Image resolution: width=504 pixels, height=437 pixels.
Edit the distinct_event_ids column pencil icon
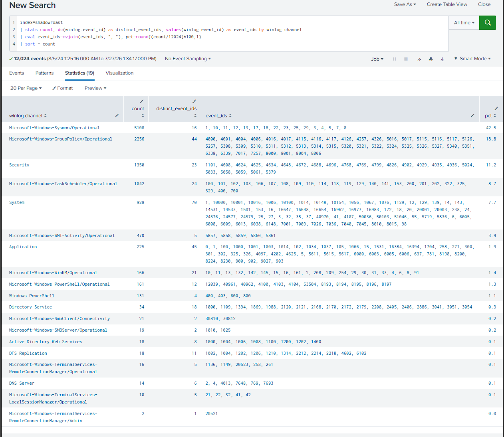pos(194,101)
